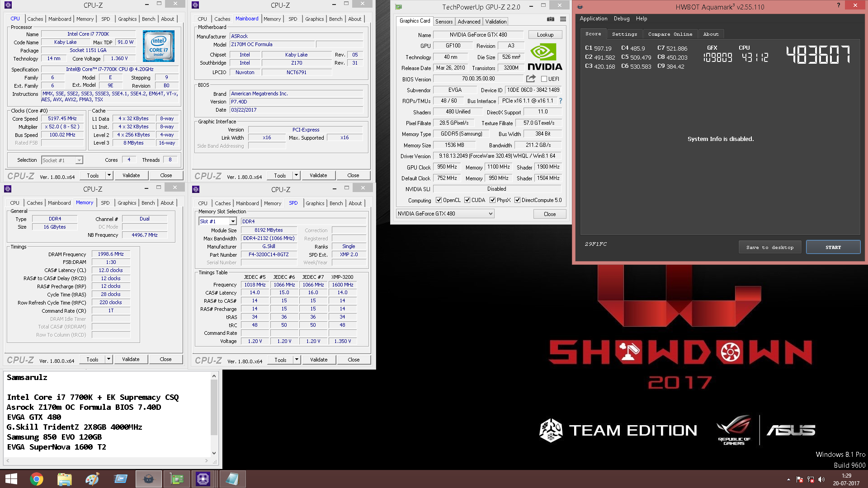
Task: Toggle the DirectCompute 5.0 checkbox
Action: pos(517,200)
